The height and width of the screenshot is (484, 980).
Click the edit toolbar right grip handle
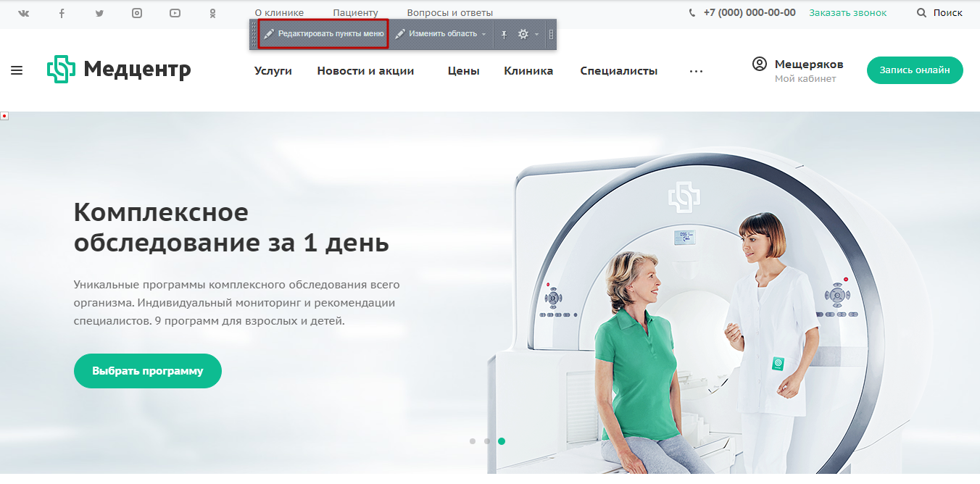pos(551,34)
